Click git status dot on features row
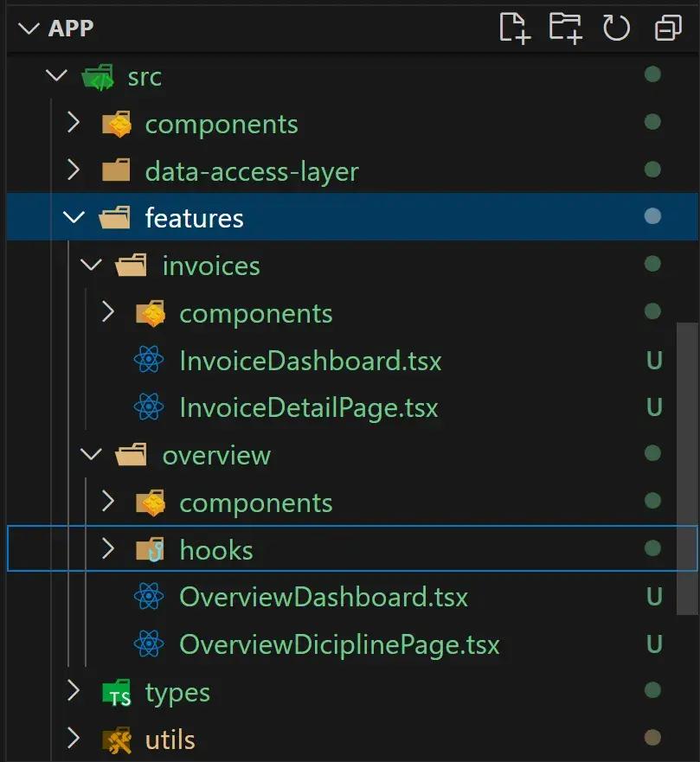Viewport: 700px width, 762px height. pos(652,215)
